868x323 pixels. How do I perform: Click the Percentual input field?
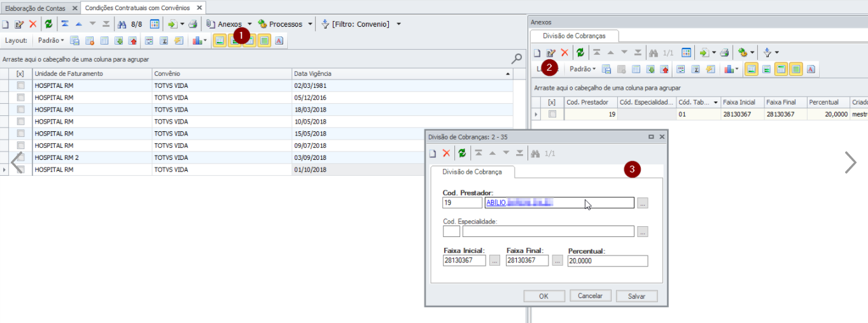tap(608, 261)
